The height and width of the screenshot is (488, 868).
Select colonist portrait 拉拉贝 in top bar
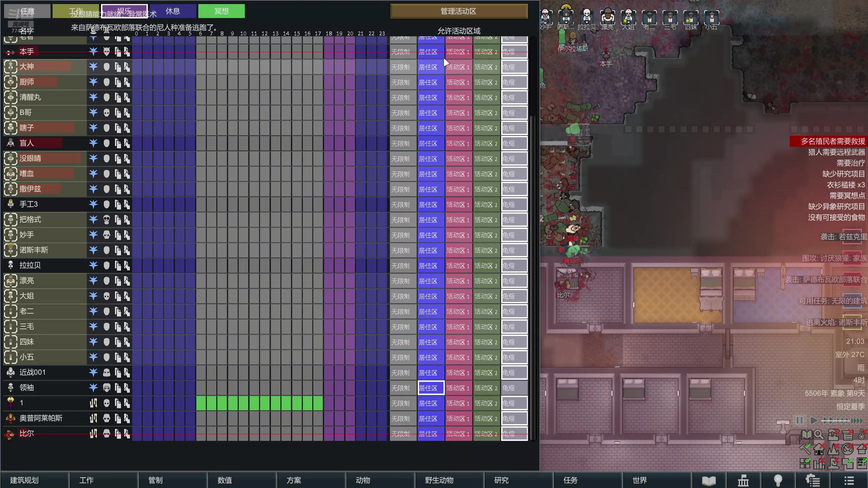pyautogui.click(x=587, y=16)
